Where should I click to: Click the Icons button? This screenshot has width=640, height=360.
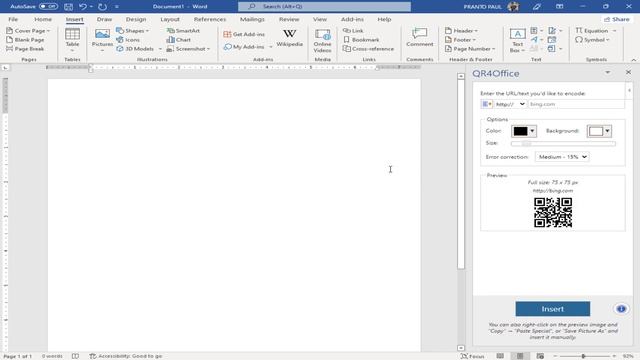[128, 40]
